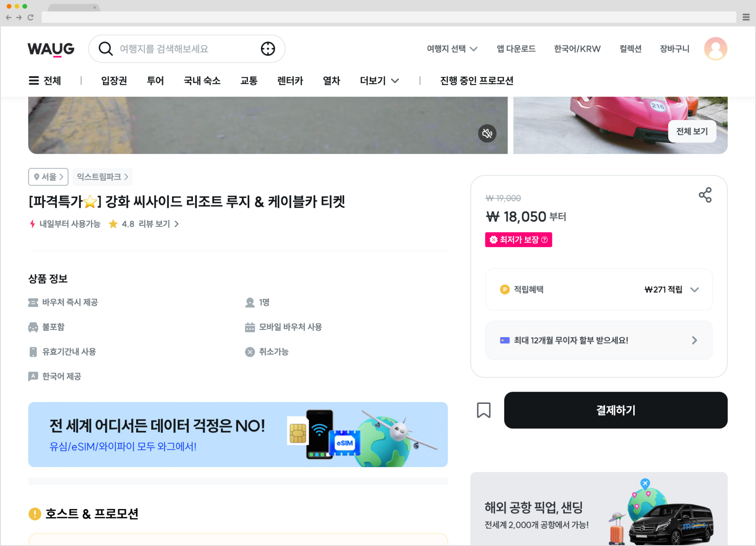This screenshot has width=756, height=546.
Task: Open the 컬렉션 link
Action: point(630,49)
